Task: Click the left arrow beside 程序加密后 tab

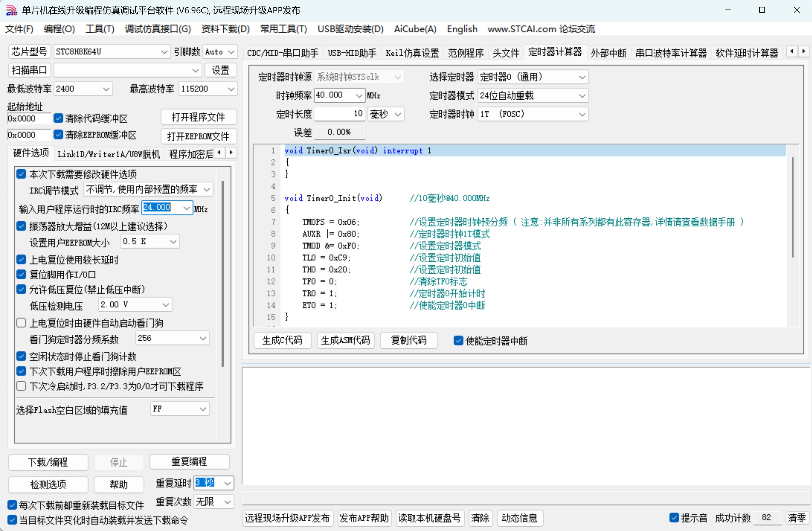Action: [220, 153]
